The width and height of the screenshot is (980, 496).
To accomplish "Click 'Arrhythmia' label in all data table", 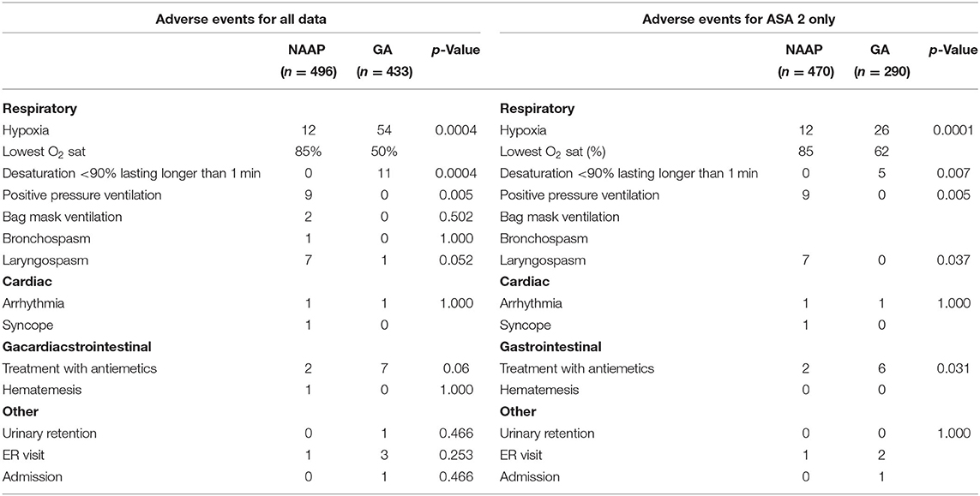I will 33,303.
